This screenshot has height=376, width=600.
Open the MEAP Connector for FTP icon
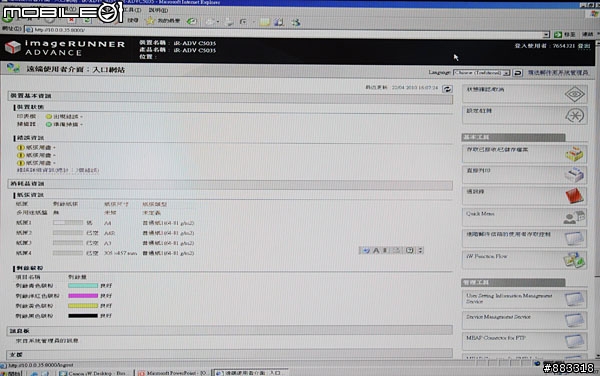pyautogui.click(x=575, y=341)
